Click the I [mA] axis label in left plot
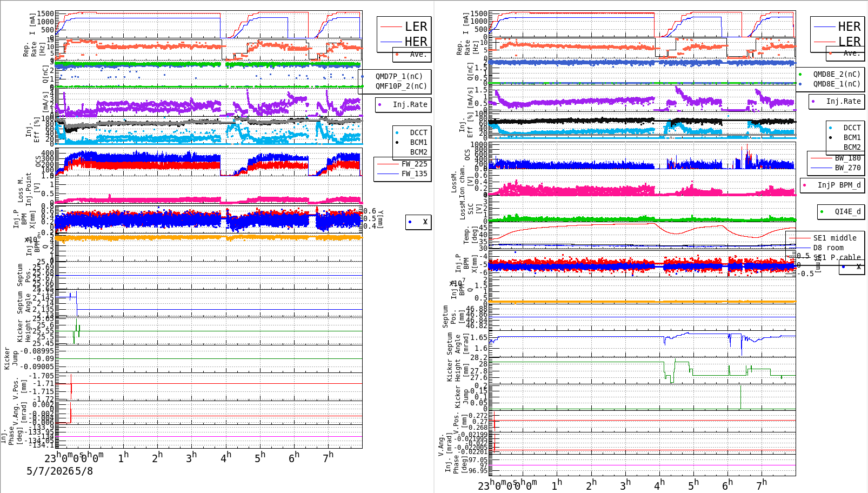868x493 pixels. [32, 23]
